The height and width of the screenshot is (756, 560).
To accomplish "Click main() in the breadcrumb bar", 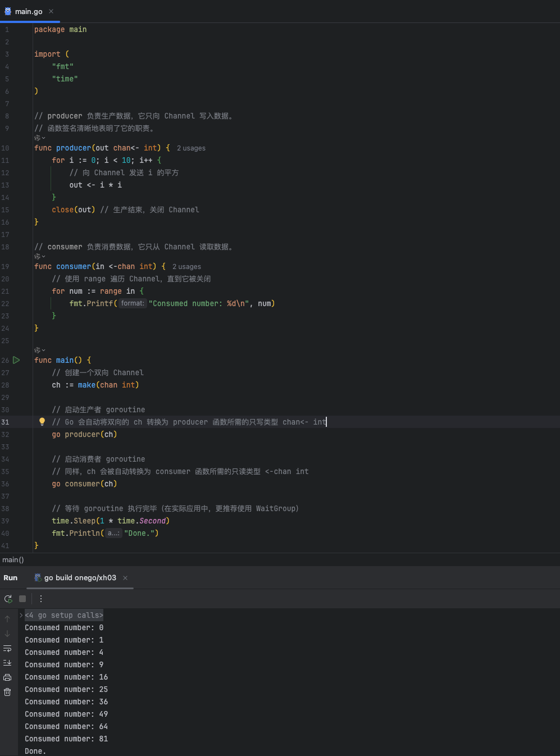I will coord(13,559).
